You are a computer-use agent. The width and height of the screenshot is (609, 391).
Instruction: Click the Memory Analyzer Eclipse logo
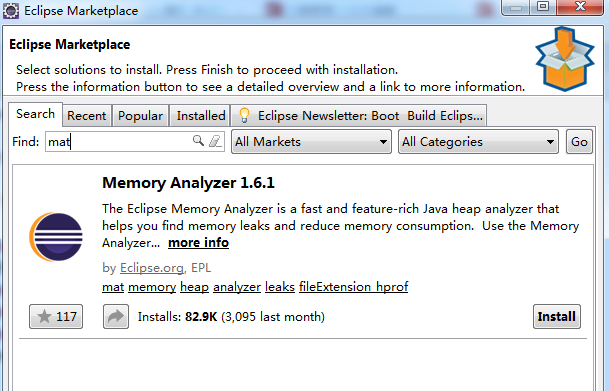pyautogui.click(x=56, y=237)
